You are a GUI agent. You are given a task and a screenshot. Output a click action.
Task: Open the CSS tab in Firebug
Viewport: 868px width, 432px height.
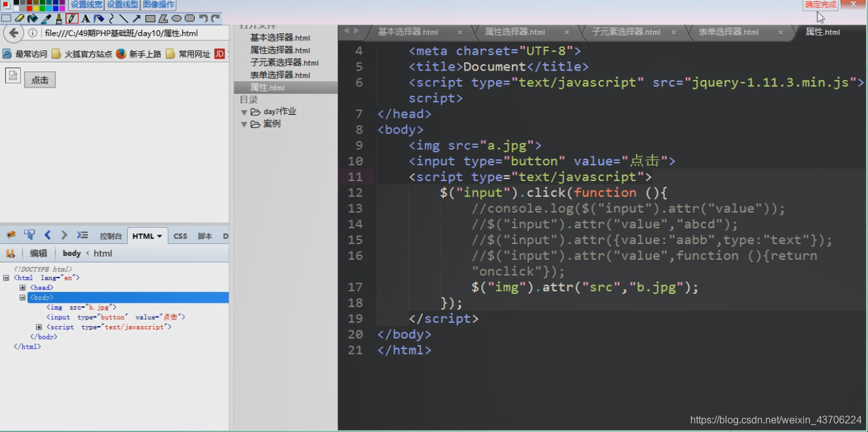coord(180,236)
